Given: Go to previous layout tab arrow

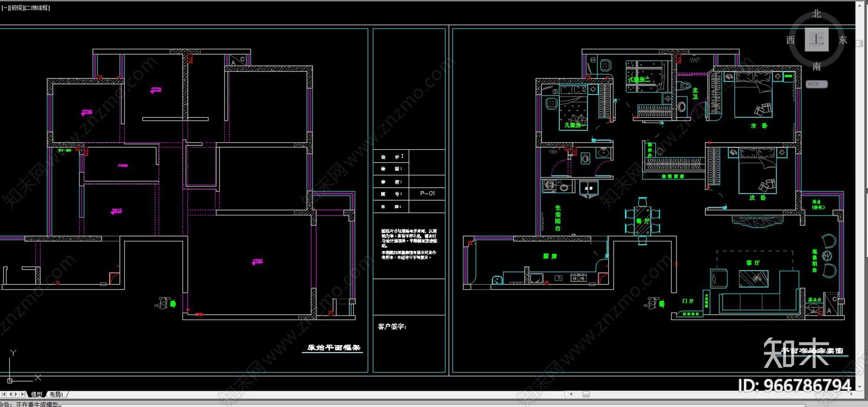Looking at the screenshot, I should [10, 395].
